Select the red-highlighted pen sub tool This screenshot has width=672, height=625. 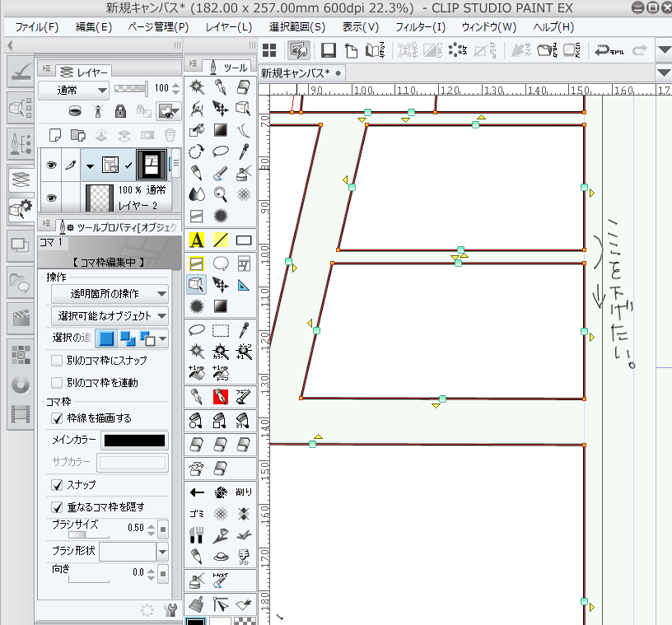220,396
